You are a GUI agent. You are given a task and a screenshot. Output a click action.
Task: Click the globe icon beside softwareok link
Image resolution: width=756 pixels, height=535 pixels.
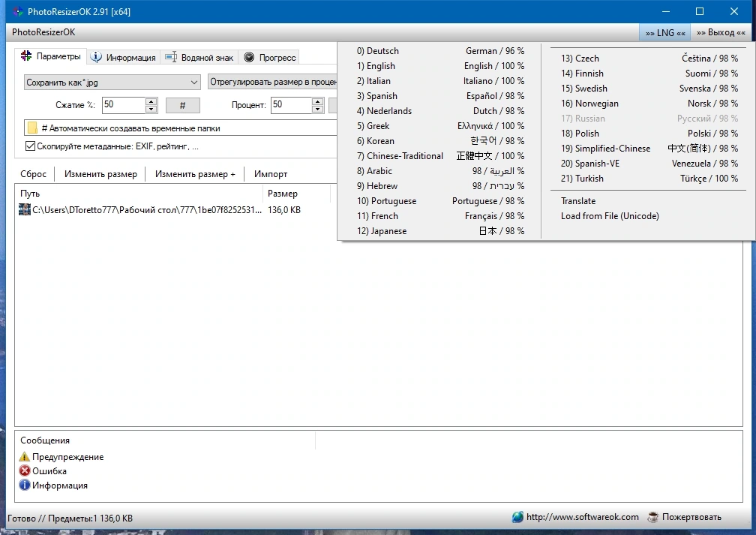point(517,517)
